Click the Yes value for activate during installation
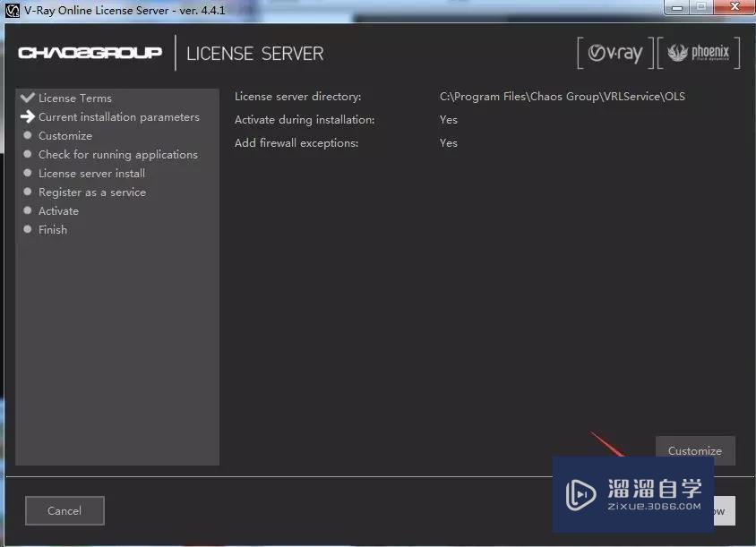The width and height of the screenshot is (756, 547). [x=449, y=120]
